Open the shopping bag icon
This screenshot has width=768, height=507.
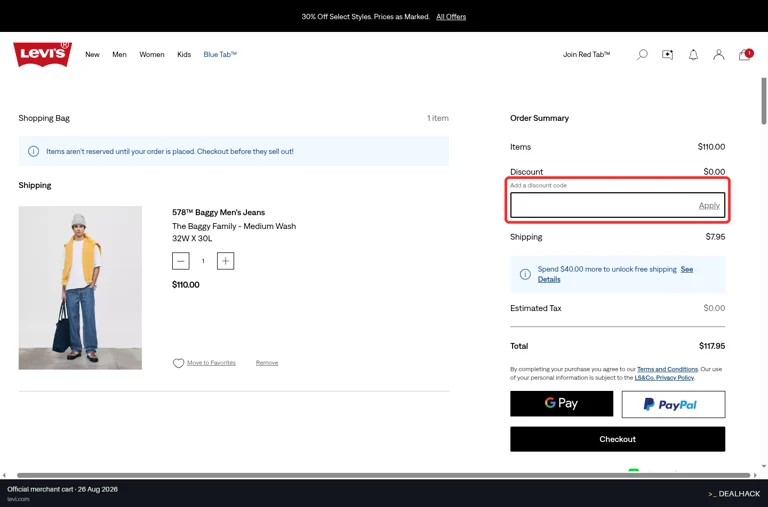[745, 54]
